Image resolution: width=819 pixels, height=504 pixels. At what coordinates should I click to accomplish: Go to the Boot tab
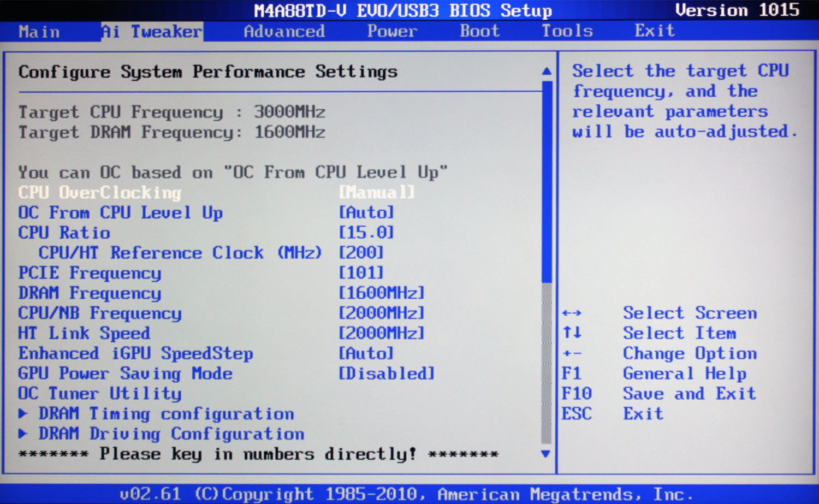pyautogui.click(x=479, y=31)
